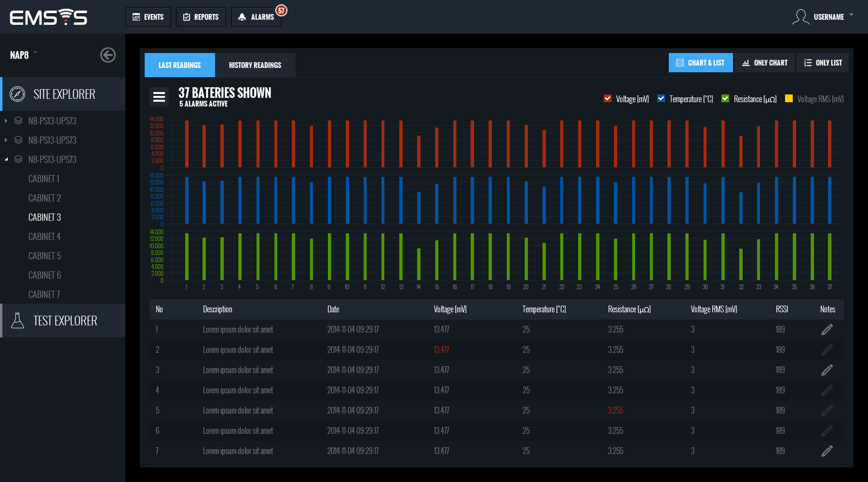868x482 pixels.
Task: Select the ONLY LIST view
Action: (x=823, y=63)
